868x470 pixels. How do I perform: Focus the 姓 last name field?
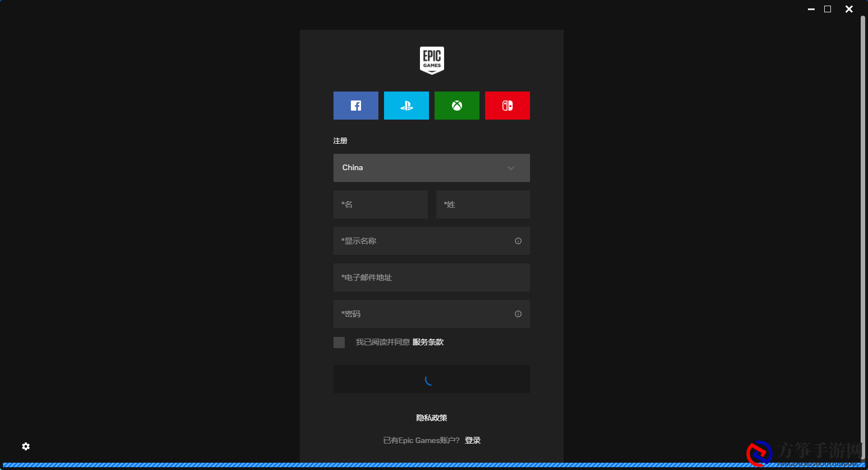click(x=483, y=204)
